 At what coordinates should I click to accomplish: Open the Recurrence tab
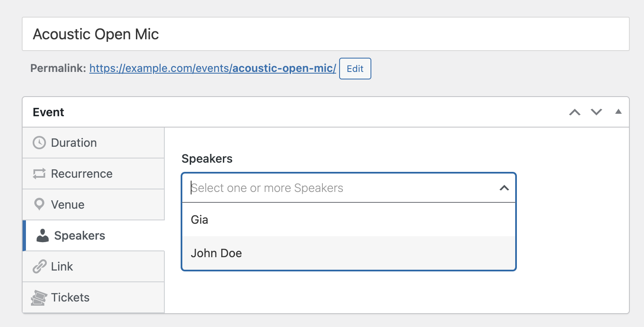click(82, 174)
